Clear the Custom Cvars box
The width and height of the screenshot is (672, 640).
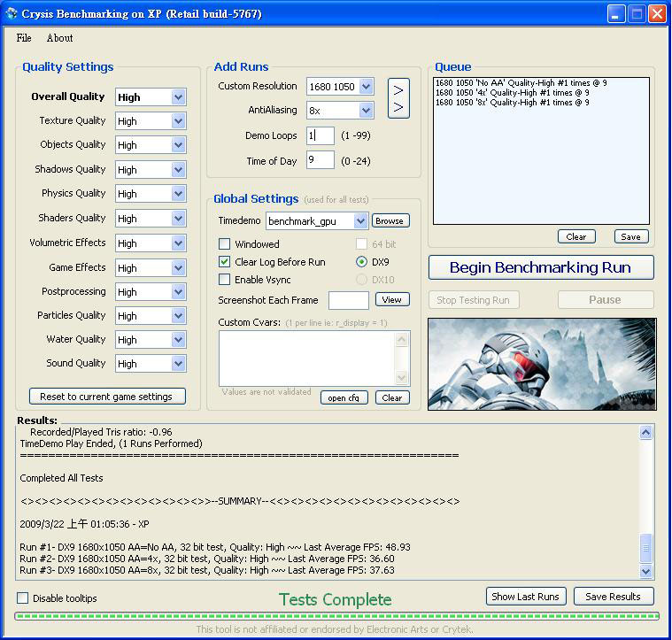(x=392, y=398)
